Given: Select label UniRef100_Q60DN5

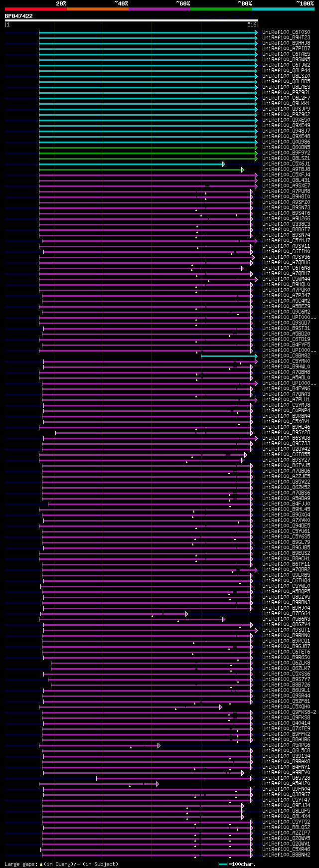Looking at the screenshot, I should coord(286,148).
